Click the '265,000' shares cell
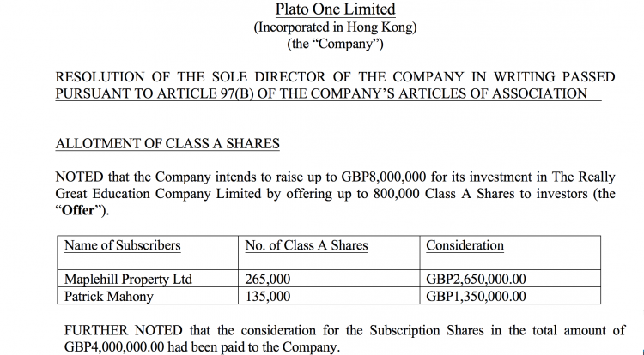644x355 pixels. point(268,280)
